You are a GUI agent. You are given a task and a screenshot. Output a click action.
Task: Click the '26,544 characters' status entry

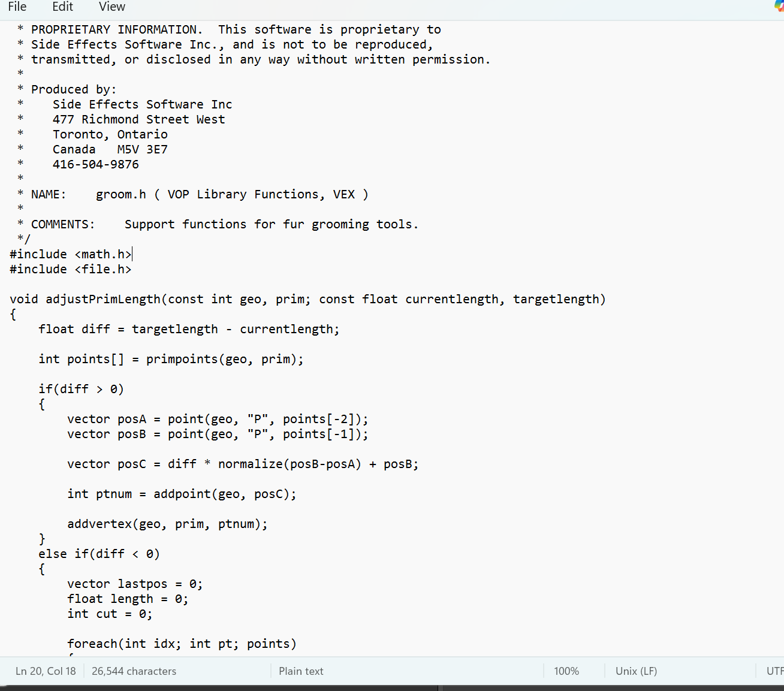coord(134,671)
